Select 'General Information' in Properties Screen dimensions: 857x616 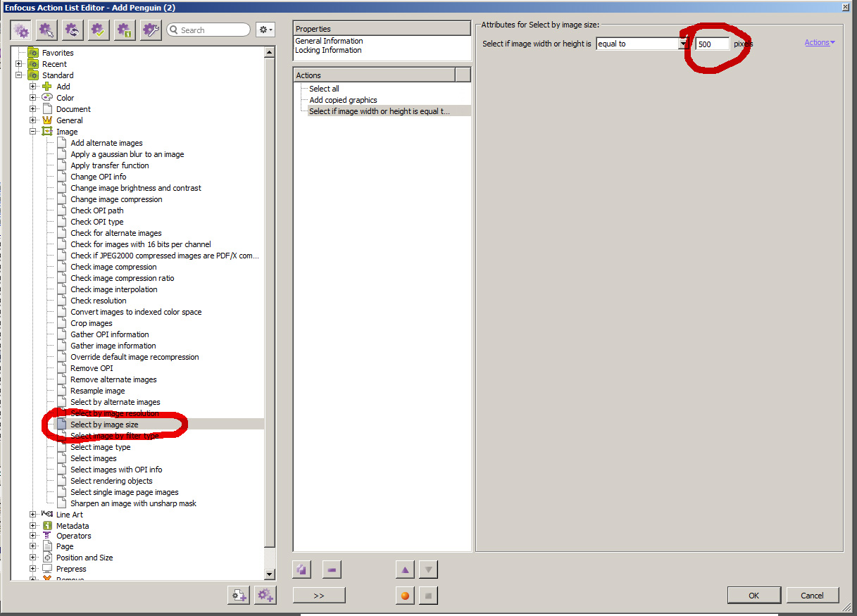[329, 41]
